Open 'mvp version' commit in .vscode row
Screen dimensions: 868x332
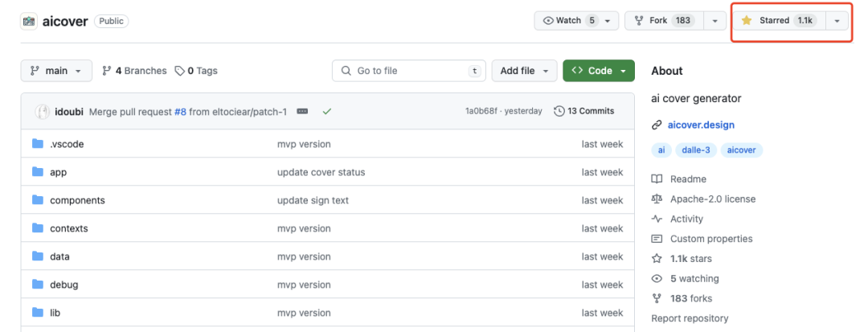304,144
